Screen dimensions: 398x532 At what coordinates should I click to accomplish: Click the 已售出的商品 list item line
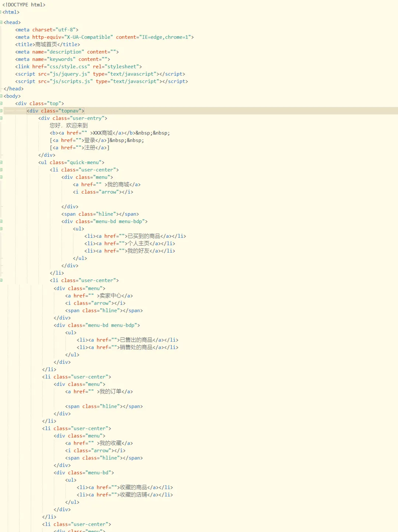128,340
